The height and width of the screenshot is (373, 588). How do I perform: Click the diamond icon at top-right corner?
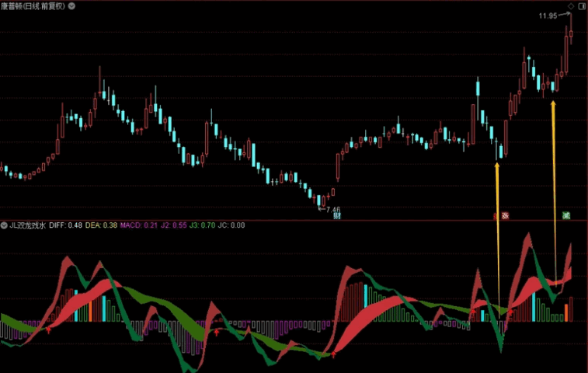coord(571,6)
